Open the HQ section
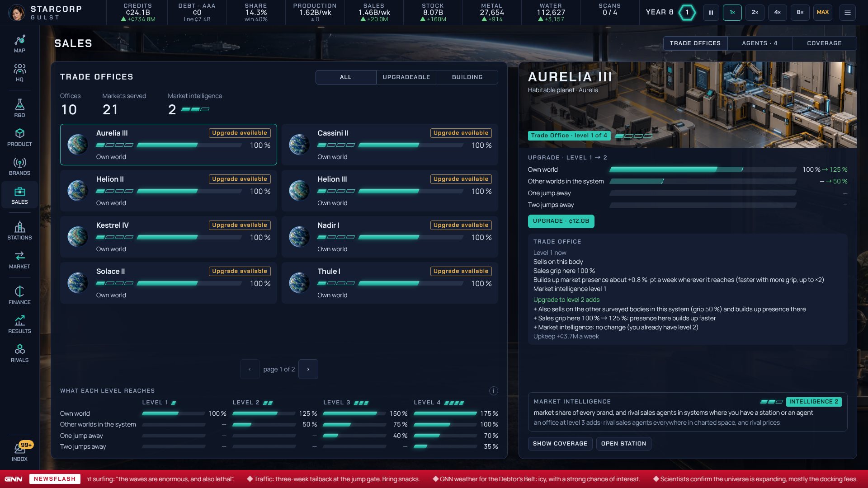Screen dimensions: 868x488 tap(19, 73)
